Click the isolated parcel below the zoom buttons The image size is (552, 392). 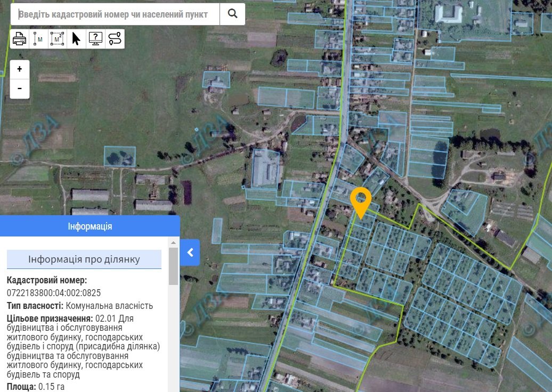click(x=119, y=157)
